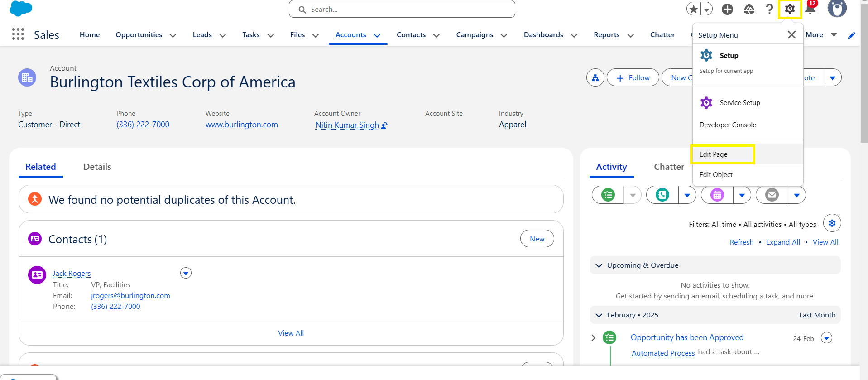Email jrogers@burlington.com

pyautogui.click(x=130, y=295)
